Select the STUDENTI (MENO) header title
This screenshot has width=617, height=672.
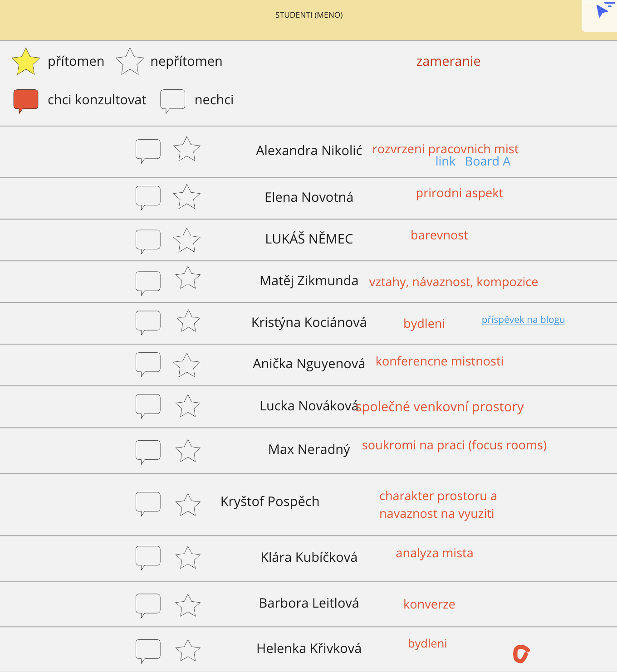pyautogui.click(x=309, y=15)
